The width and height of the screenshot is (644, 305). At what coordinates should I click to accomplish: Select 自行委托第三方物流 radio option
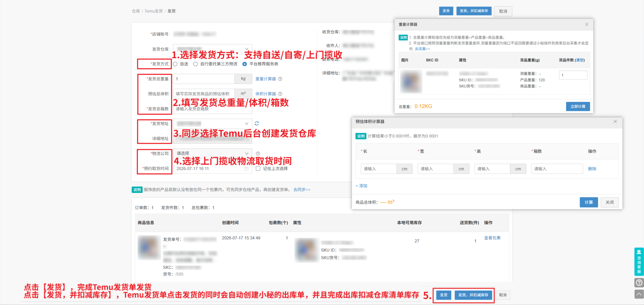coord(196,64)
